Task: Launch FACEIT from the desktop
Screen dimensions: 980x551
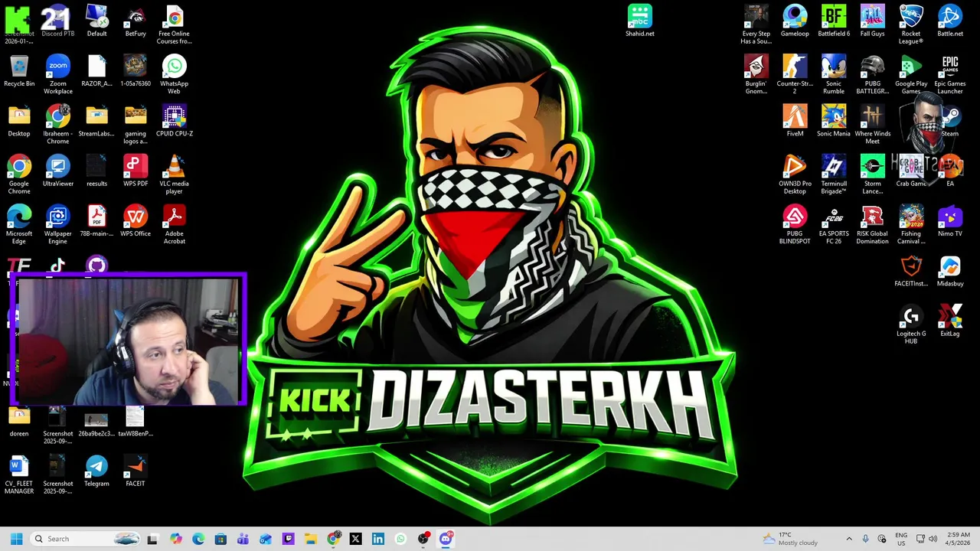Action: (x=136, y=471)
